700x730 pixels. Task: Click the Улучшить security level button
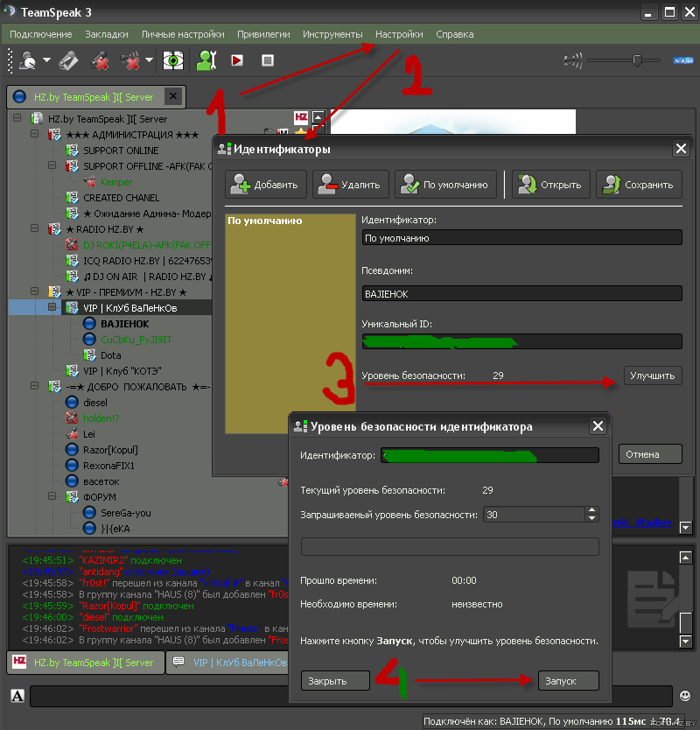tap(653, 376)
